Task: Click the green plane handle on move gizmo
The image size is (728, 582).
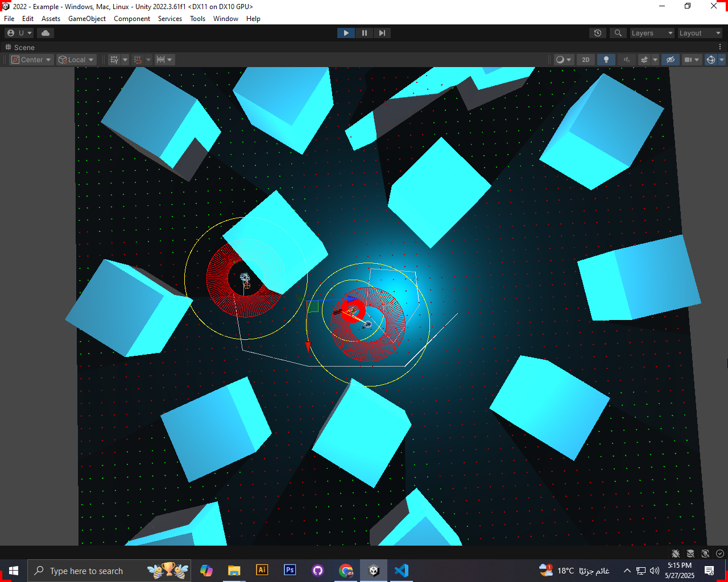Action: (313, 306)
